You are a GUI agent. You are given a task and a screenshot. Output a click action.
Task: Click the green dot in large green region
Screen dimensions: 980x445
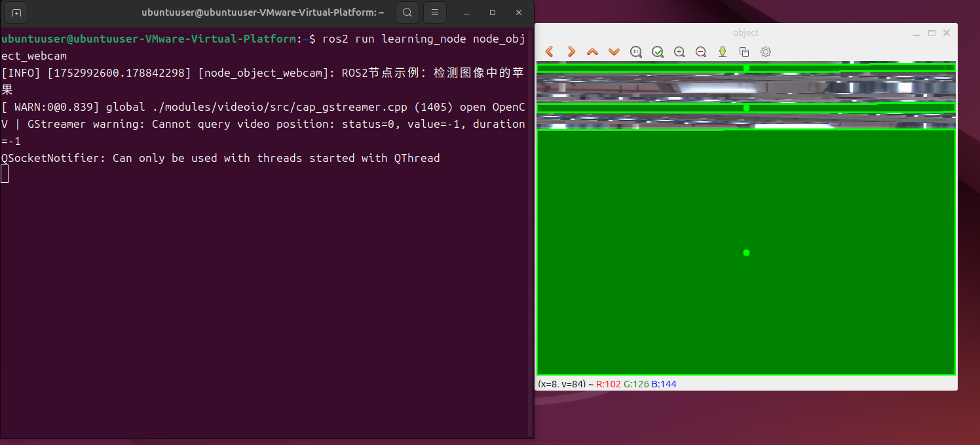click(746, 252)
